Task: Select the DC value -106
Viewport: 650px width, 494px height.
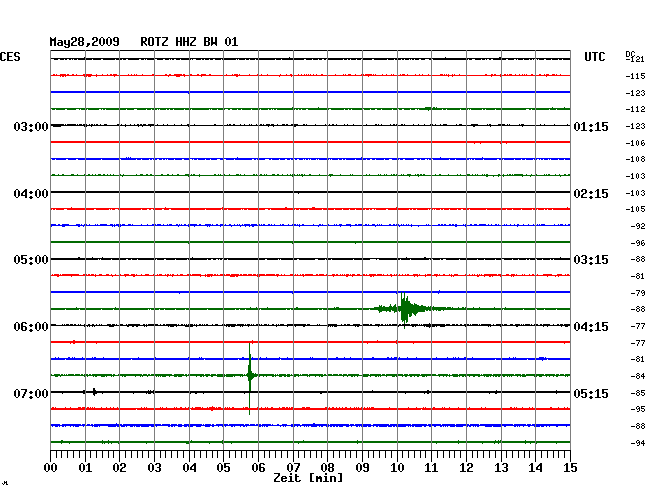Action: point(635,143)
